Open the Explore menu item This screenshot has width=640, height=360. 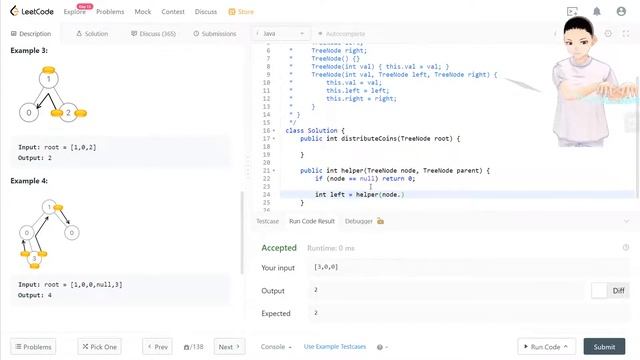tap(75, 12)
